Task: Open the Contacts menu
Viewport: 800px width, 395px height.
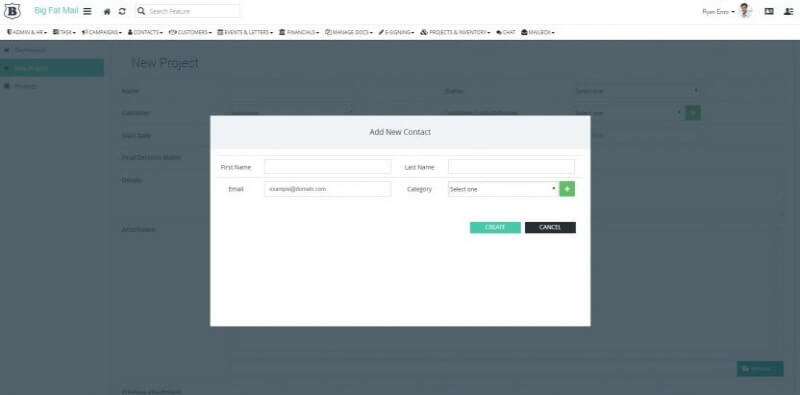Action: [x=145, y=32]
